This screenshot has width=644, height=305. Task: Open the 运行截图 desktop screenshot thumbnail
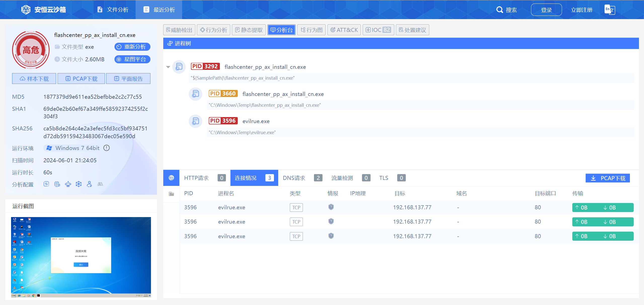click(x=81, y=257)
